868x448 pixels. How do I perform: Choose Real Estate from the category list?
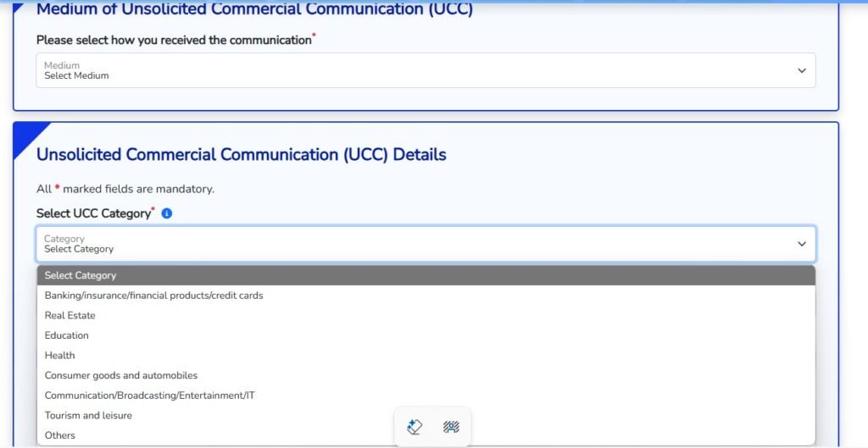pyautogui.click(x=70, y=315)
